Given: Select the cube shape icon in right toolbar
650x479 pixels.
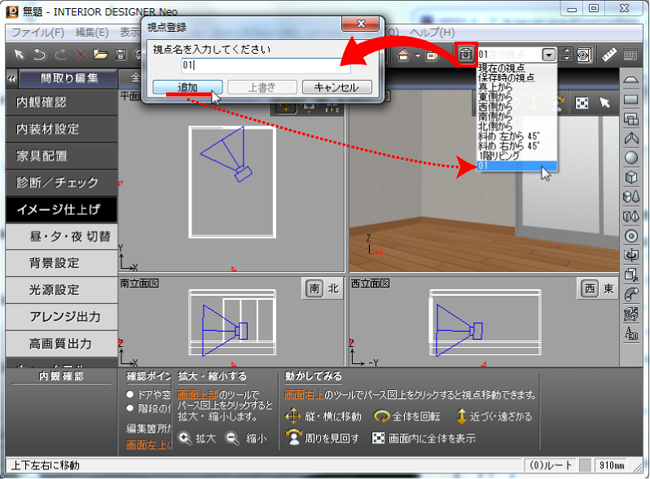Looking at the screenshot, I should 632,177.
